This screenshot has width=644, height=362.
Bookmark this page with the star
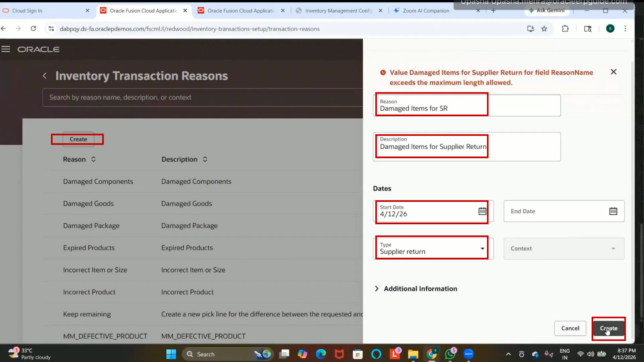click(x=544, y=29)
